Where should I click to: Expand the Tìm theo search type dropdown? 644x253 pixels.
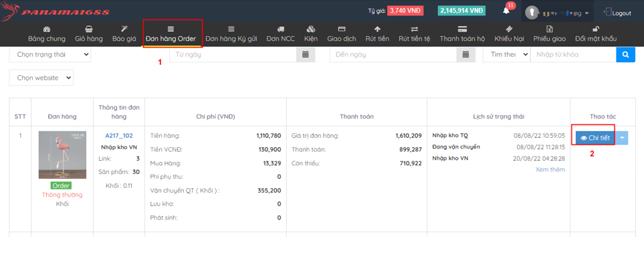[x=506, y=54]
